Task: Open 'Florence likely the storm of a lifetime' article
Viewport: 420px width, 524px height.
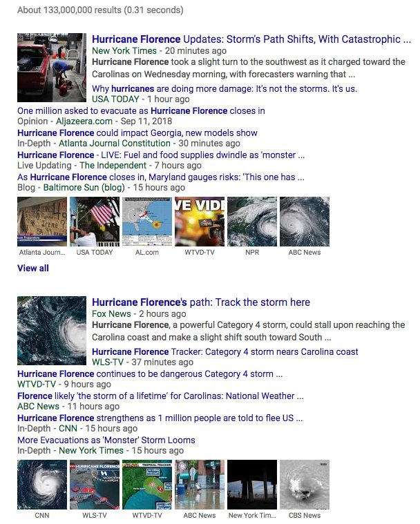Action: point(160,396)
